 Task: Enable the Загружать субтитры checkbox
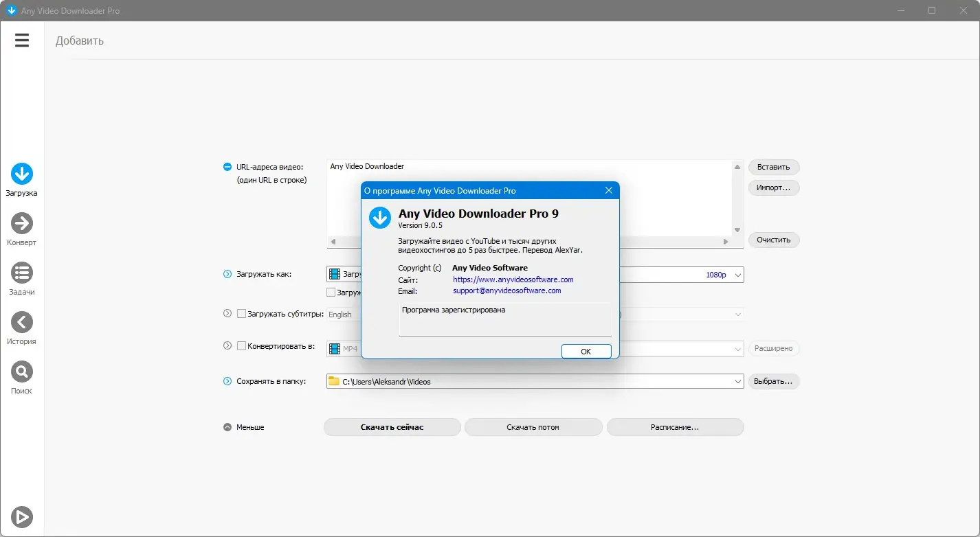click(x=241, y=314)
